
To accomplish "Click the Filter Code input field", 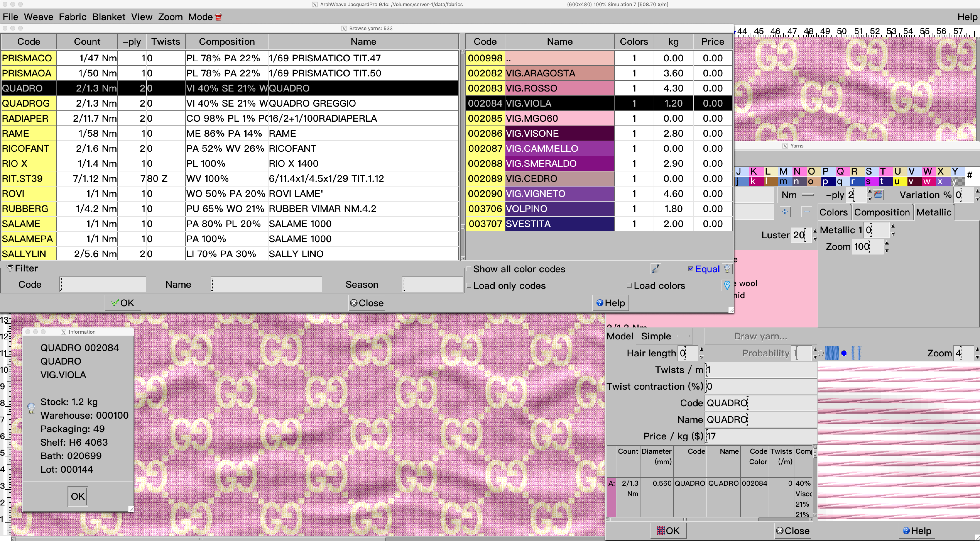I will point(103,284).
